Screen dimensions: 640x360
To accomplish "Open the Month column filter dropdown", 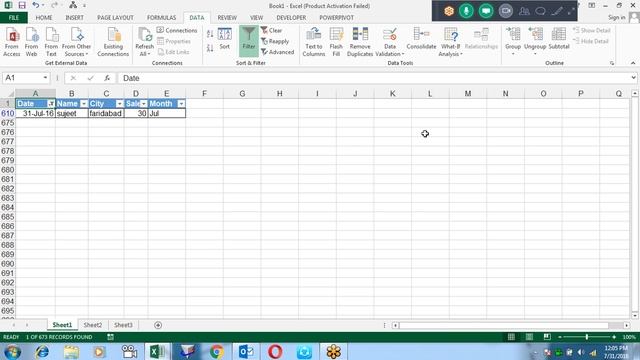I will pyautogui.click(x=181, y=104).
